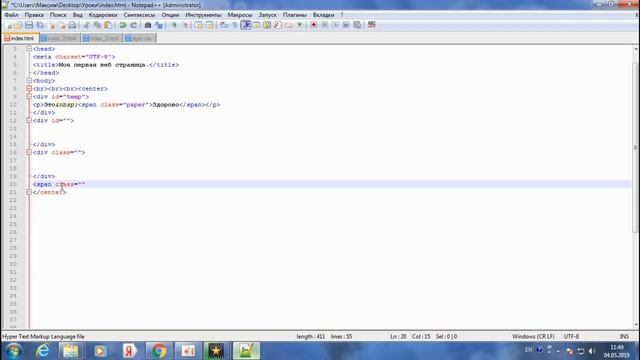Open the Плагины menu
Screen dimensions: 640x360
pos(295,15)
